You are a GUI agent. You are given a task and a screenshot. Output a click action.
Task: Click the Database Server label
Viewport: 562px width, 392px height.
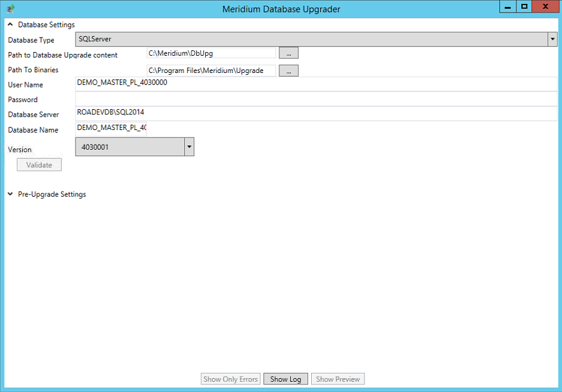[33, 115]
